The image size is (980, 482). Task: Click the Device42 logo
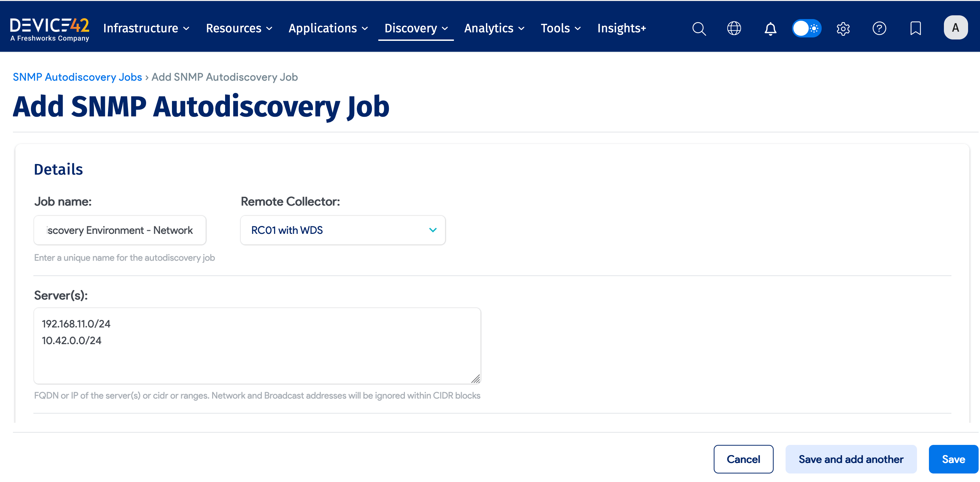click(x=49, y=27)
